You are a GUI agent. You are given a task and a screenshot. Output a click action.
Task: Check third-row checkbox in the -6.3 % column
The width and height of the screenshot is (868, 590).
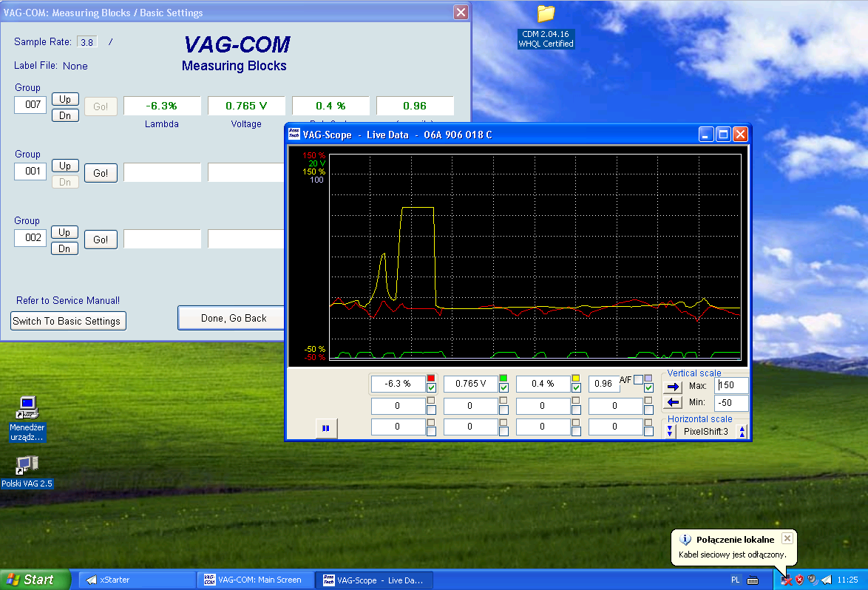tap(431, 431)
